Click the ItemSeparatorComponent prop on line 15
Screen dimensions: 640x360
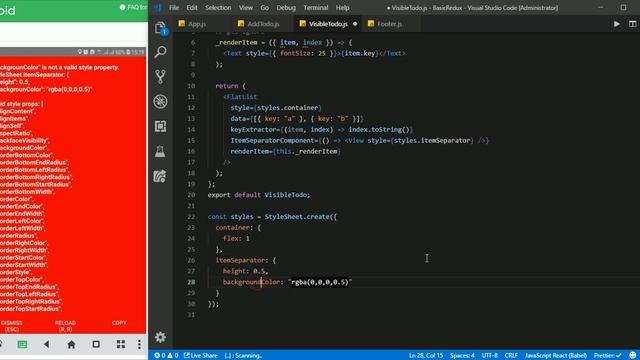(x=274, y=140)
